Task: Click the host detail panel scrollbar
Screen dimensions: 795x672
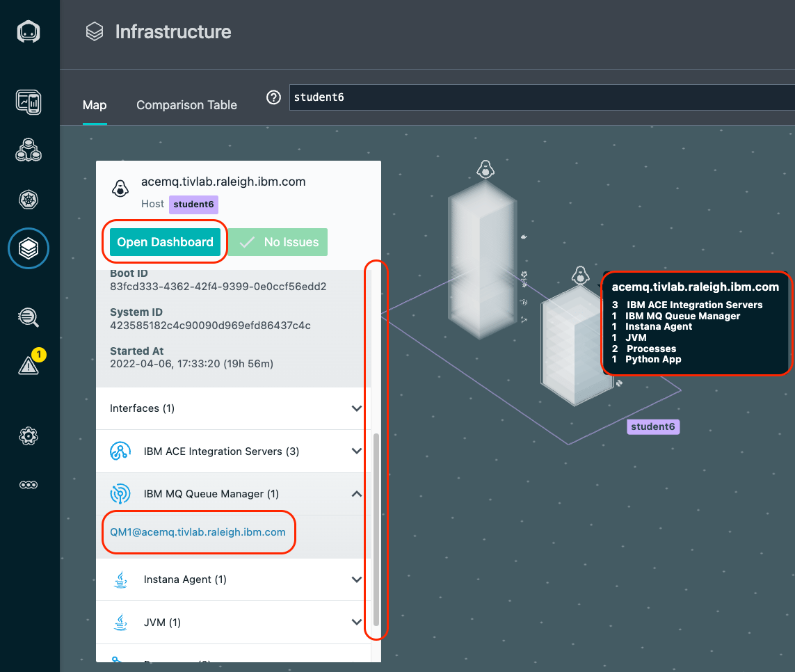Action: point(376,529)
